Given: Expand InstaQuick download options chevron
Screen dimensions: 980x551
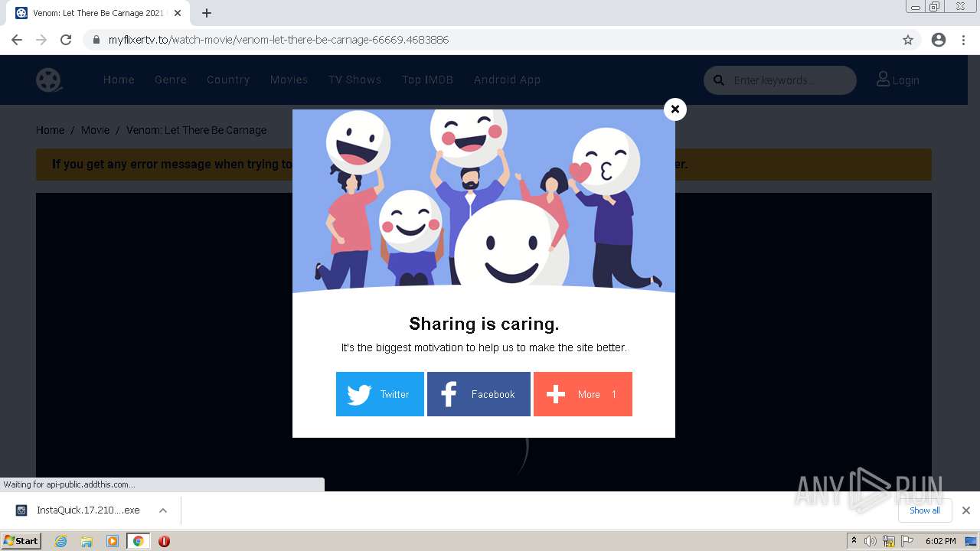Looking at the screenshot, I should coord(163,510).
